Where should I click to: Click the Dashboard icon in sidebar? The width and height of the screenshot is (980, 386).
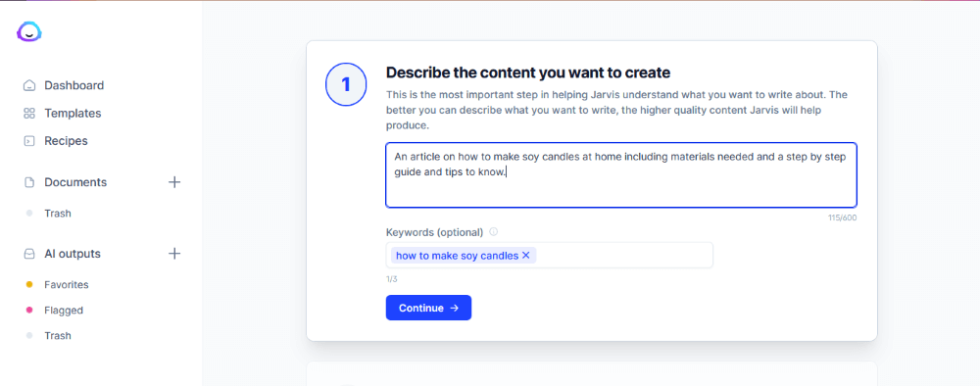tap(28, 85)
